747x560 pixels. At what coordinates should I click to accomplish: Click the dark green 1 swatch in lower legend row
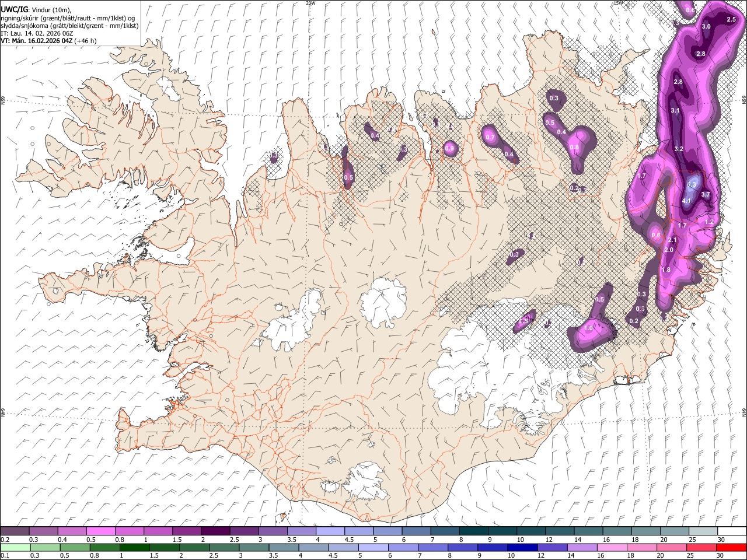click(135, 547)
